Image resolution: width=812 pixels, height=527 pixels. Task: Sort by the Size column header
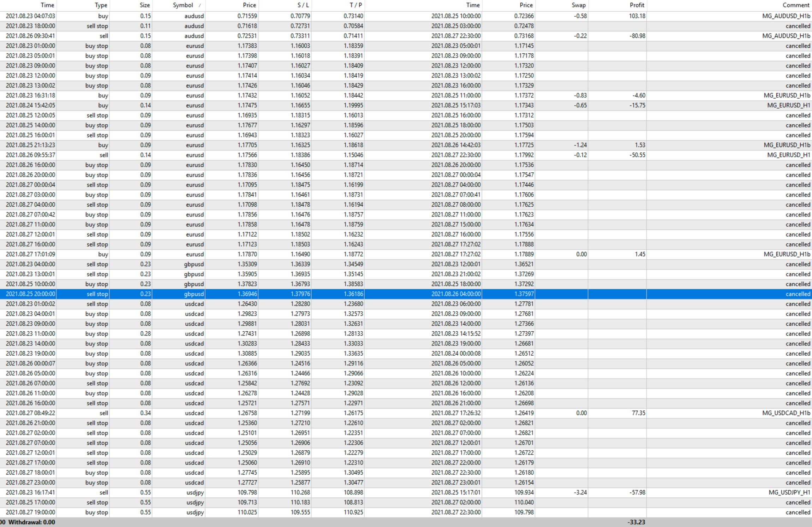click(144, 5)
